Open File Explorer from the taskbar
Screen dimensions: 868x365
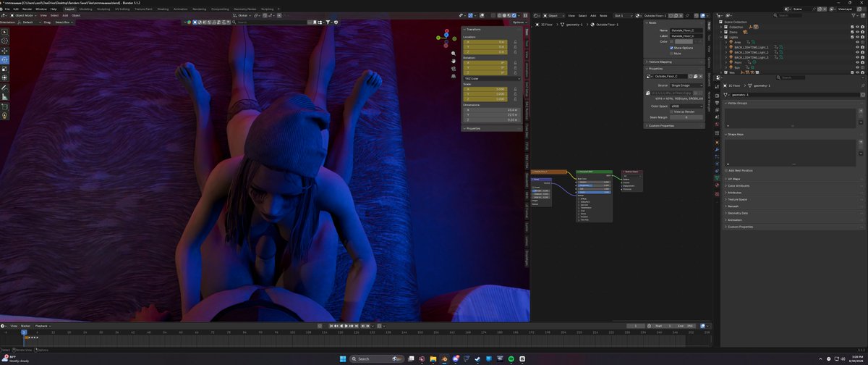[433, 358]
